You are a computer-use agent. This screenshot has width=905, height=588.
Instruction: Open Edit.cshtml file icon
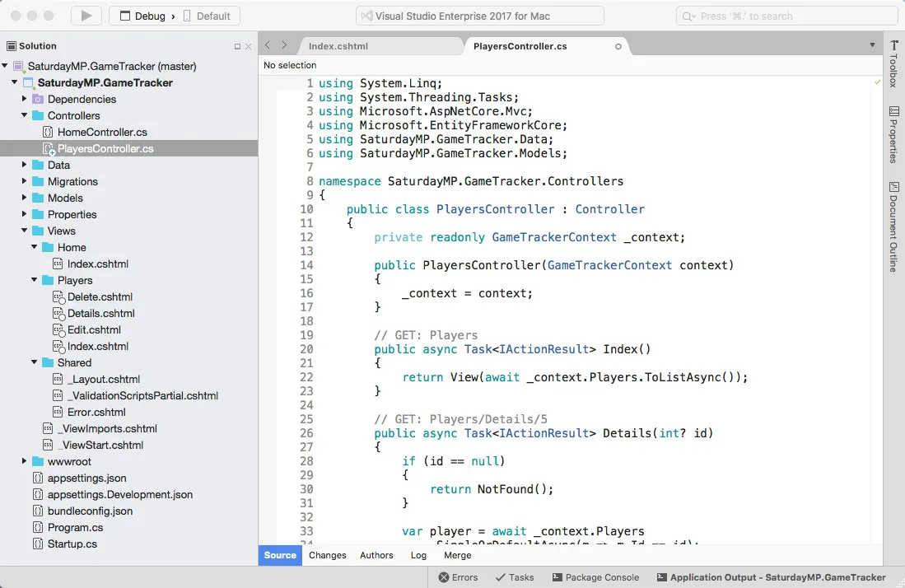pyautogui.click(x=58, y=330)
